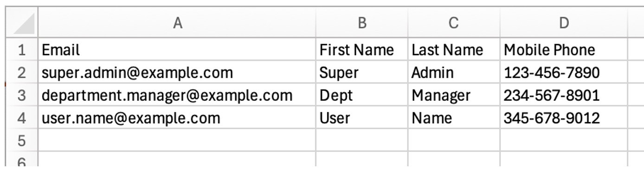Select the user.name@example.com cell

177,118
